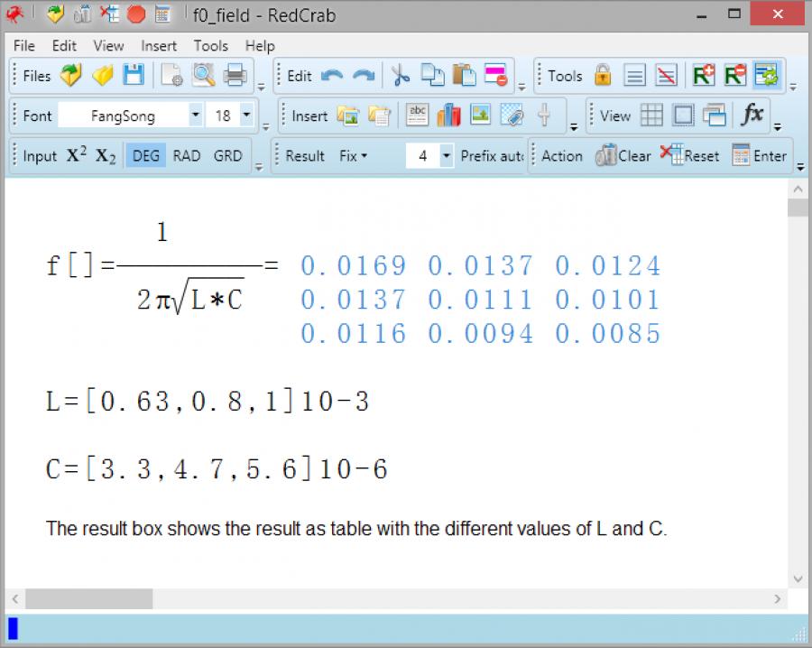Image resolution: width=812 pixels, height=648 pixels.
Task: Click the horizontal scrollbar thumb
Action: point(89,598)
